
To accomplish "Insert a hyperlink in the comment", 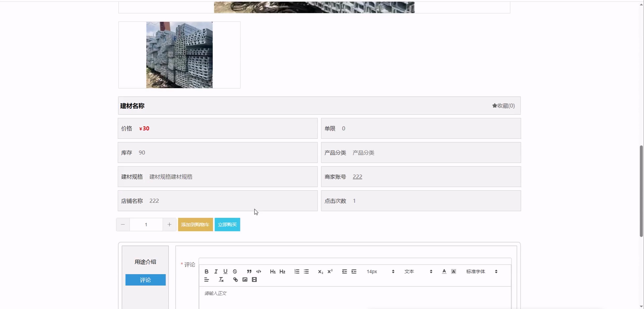I will point(235,280).
